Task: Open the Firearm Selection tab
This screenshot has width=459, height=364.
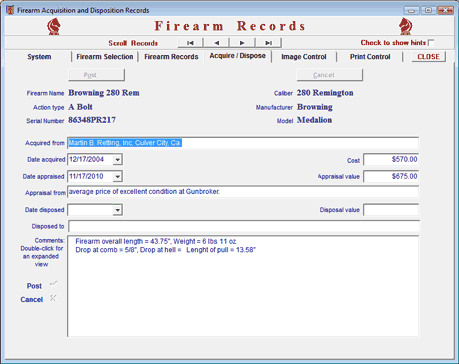Action: click(x=105, y=57)
